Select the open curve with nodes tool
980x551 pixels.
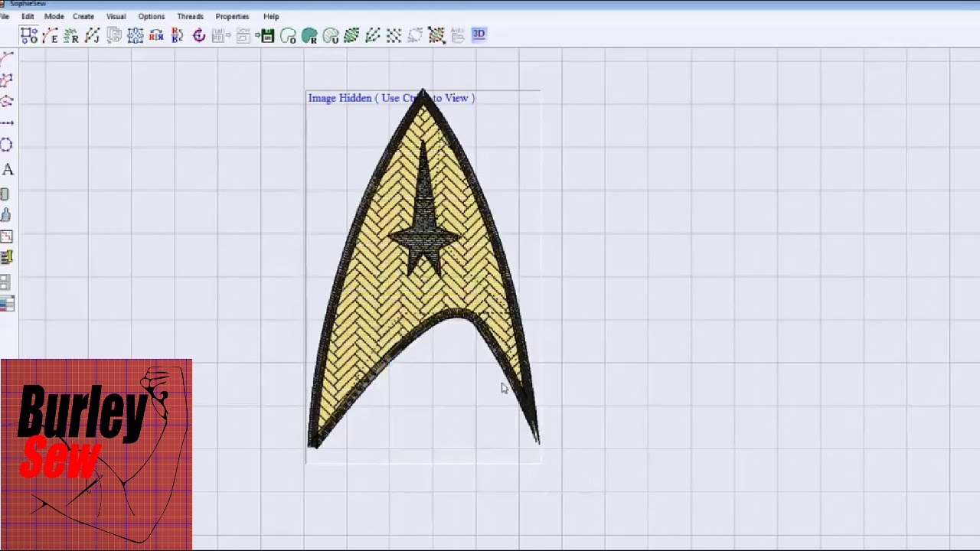(x=7, y=80)
